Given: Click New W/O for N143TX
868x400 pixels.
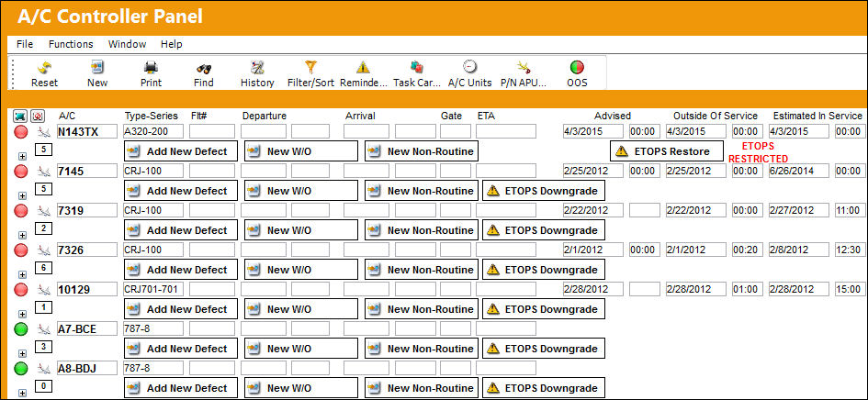Looking at the screenshot, I should click(x=301, y=151).
